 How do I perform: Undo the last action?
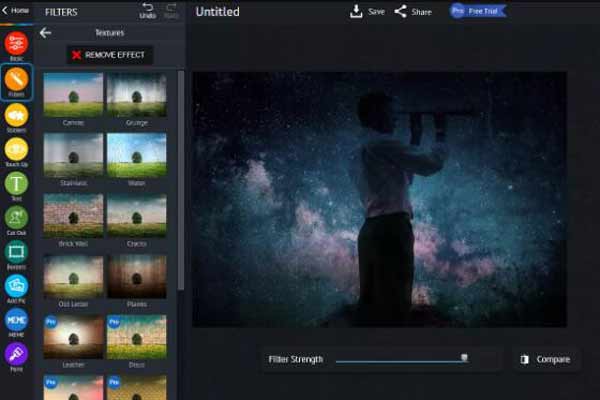[148, 11]
